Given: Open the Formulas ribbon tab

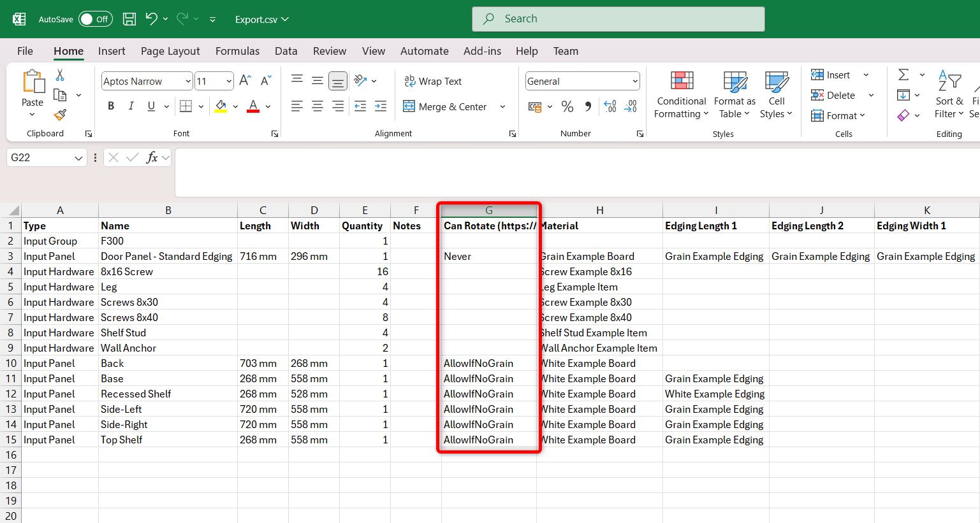Looking at the screenshot, I should point(237,51).
